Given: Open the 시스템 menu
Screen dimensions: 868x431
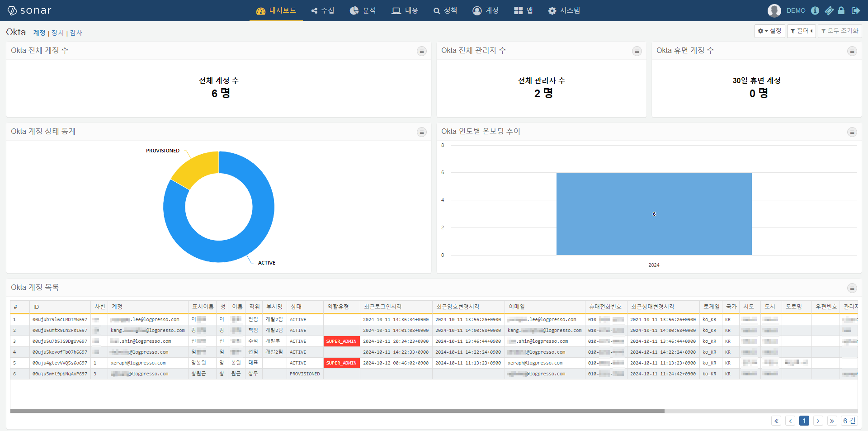Looking at the screenshot, I should pos(564,10).
